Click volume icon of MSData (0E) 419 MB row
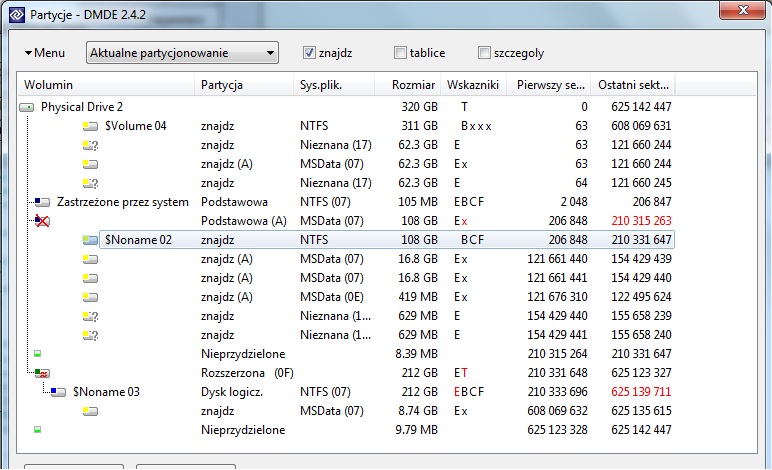 pyautogui.click(x=90, y=297)
